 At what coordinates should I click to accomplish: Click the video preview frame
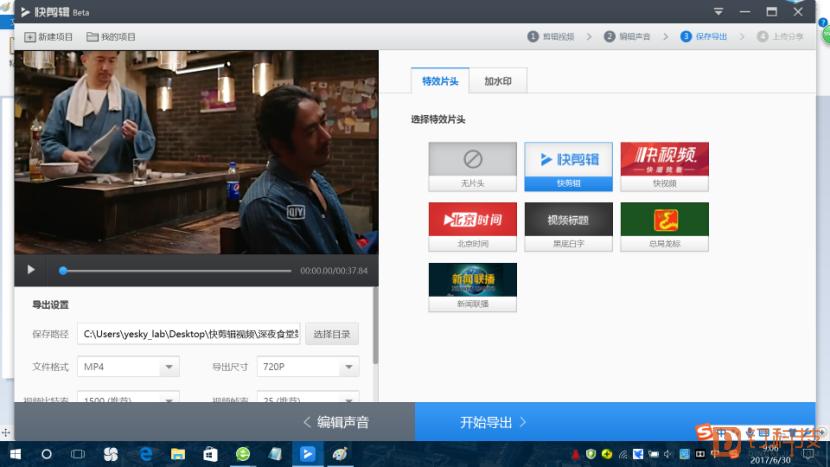[x=196, y=152]
